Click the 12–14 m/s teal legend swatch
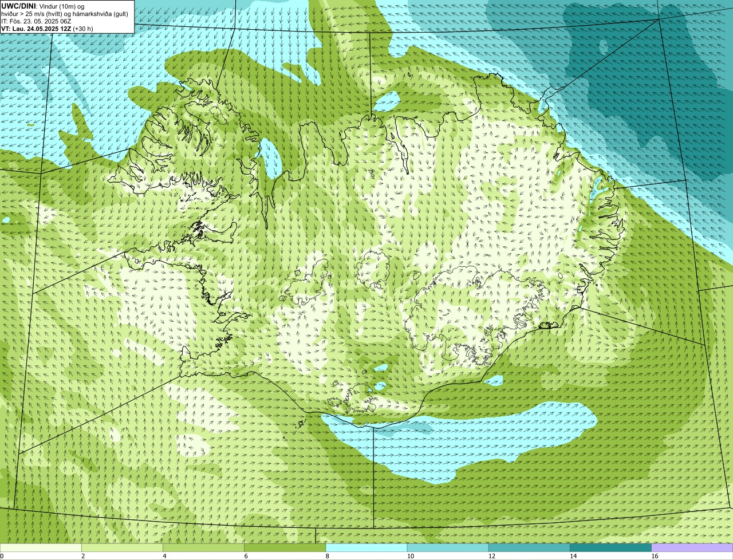This screenshot has height=560, width=733. click(529, 547)
